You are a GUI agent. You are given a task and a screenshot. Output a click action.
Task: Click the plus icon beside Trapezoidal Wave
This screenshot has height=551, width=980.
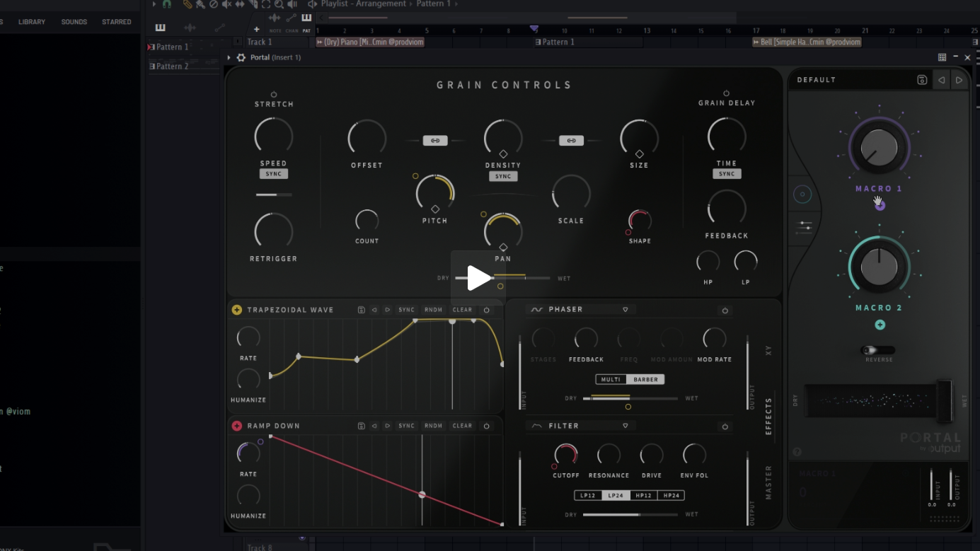(237, 310)
